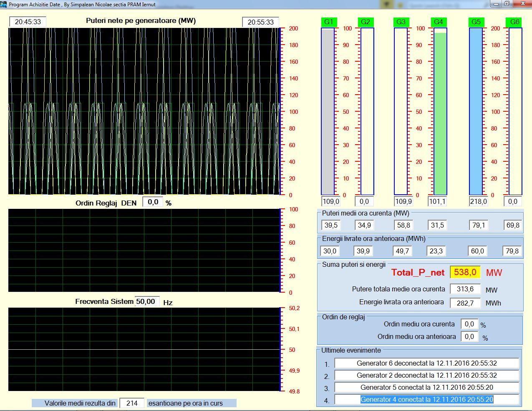
Task: Click the highlighted Generator 4 conectat event
Action: tap(426, 399)
